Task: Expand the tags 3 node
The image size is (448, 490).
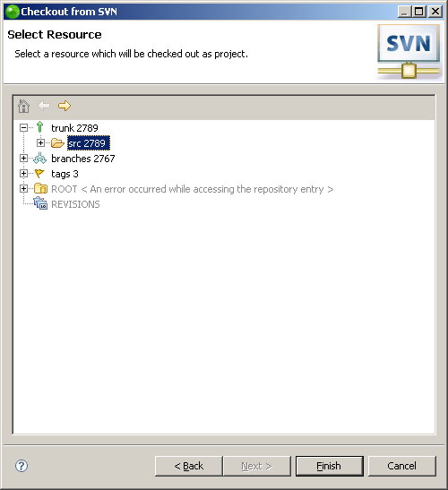Action: [24, 174]
